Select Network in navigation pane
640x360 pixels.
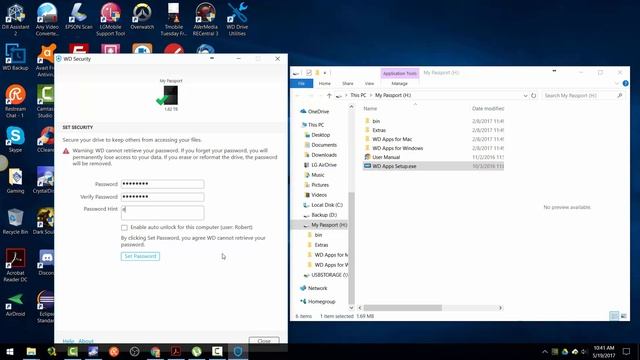[x=318, y=288]
